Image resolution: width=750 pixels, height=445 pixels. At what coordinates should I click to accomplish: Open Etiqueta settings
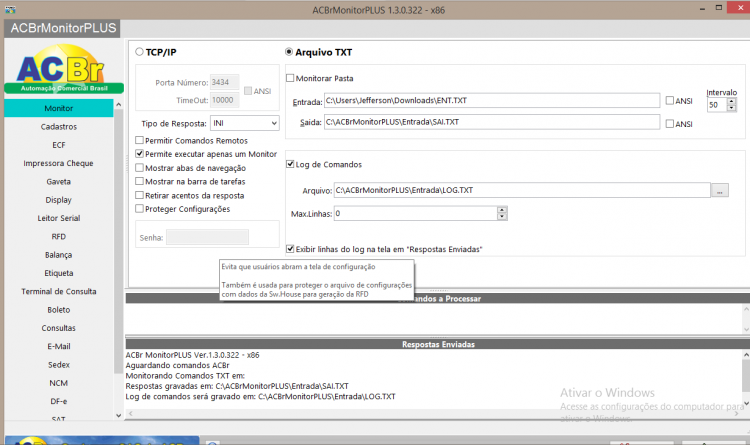point(59,273)
